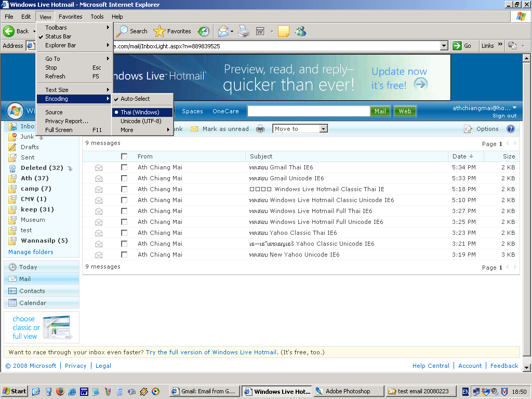The image size is (532, 399).
Task: Open the account dropdown arrow by email address
Action: (x=515, y=108)
